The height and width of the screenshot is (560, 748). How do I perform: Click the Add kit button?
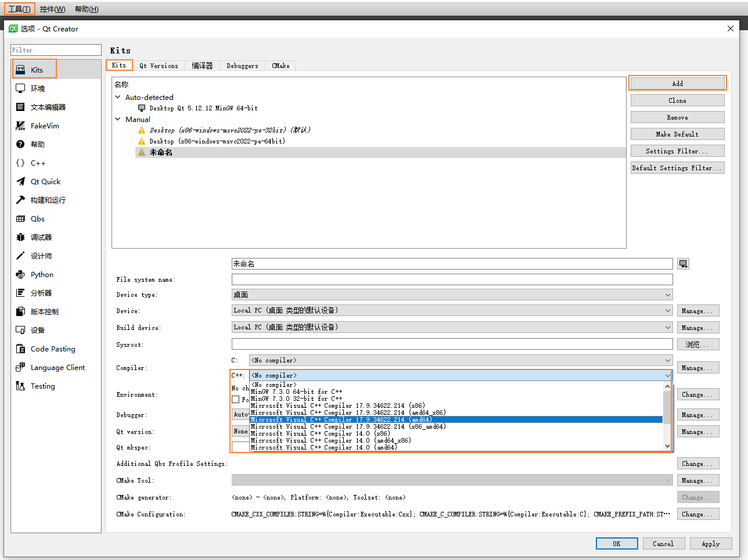click(x=677, y=84)
